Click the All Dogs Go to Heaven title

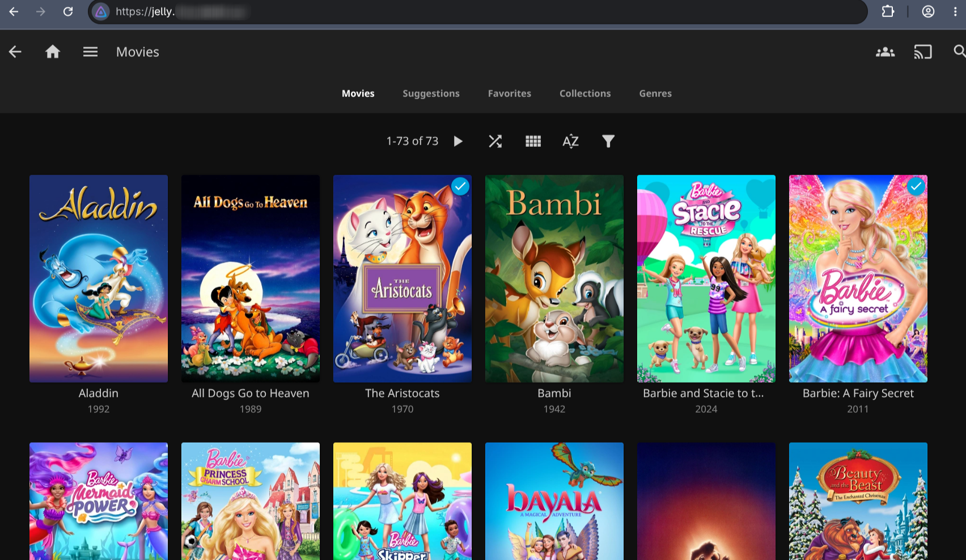pyautogui.click(x=251, y=393)
